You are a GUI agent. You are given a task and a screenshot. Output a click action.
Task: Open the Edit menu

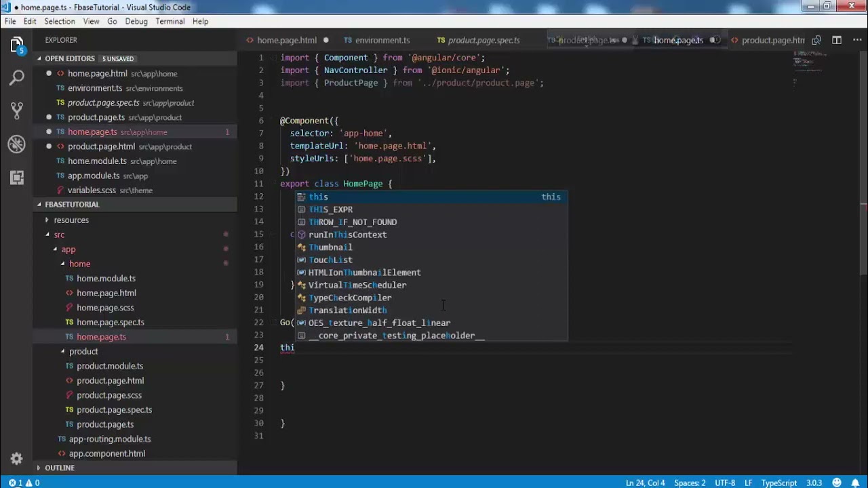pyautogui.click(x=30, y=21)
